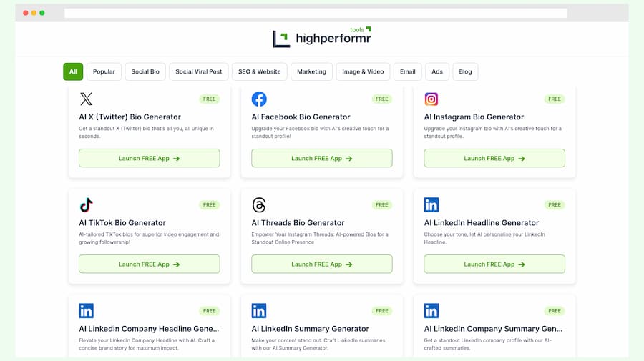Image resolution: width=644 pixels, height=361 pixels.
Task: Click the 'AI TikTok Bio Generator' title
Action: click(122, 223)
